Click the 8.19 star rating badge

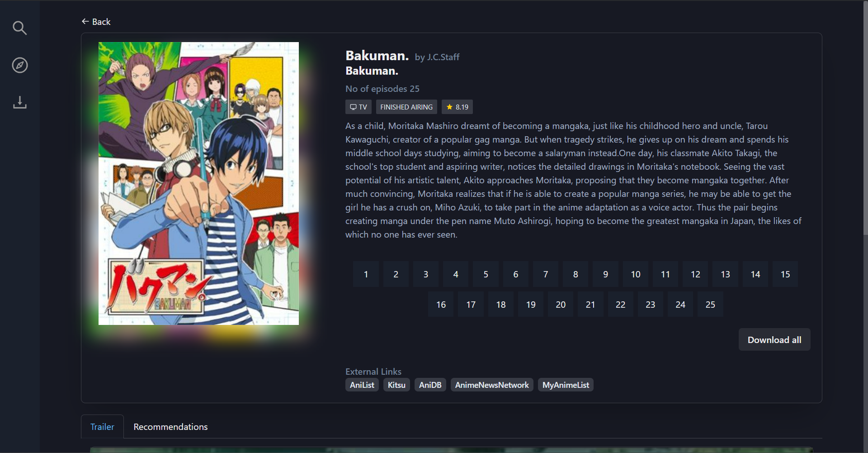tap(457, 107)
